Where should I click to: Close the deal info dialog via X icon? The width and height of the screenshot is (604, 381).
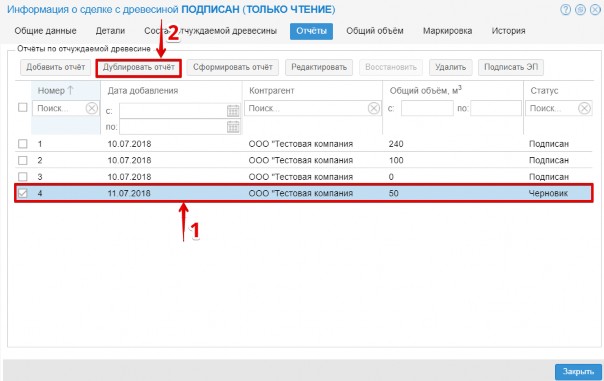(595, 10)
